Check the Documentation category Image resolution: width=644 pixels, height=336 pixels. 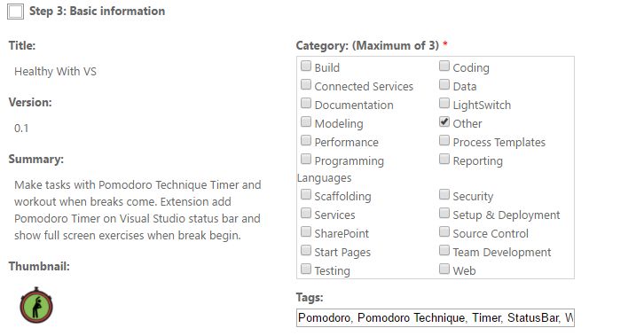tap(306, 103)
